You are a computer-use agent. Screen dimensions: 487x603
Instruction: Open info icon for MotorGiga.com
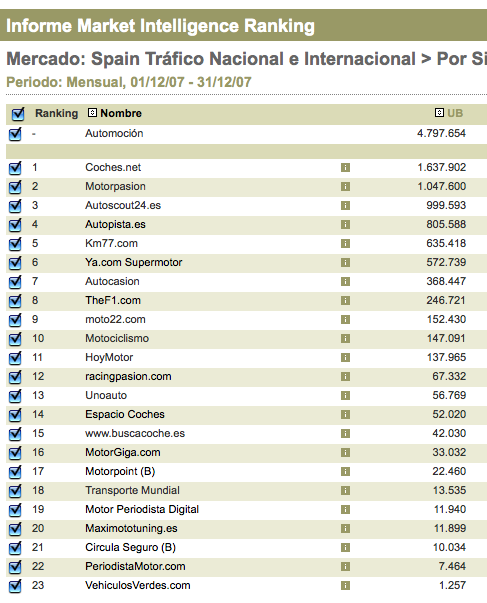[345, 453]
